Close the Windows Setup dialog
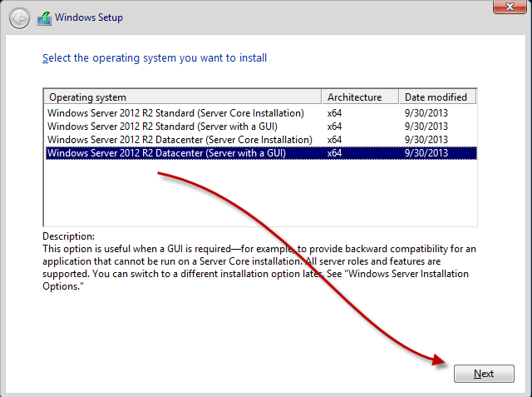Image resolution: width=532 pixels, height=397 pixels. tap(510, 7)
